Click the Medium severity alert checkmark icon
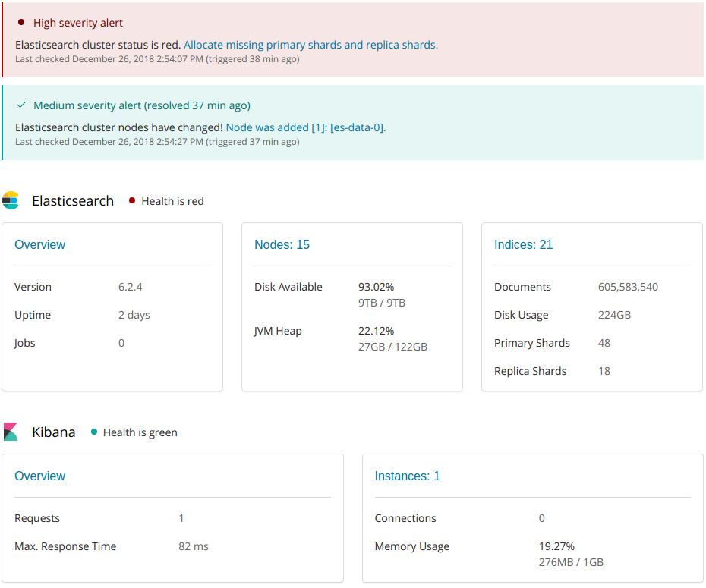Screen dimensions: 706x588 (x=21, y=105)
